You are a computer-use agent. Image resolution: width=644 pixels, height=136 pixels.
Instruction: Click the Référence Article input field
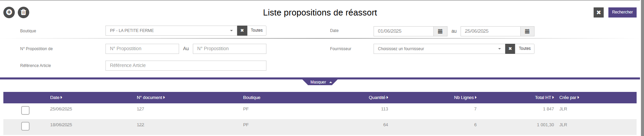[x=186, y=66]
